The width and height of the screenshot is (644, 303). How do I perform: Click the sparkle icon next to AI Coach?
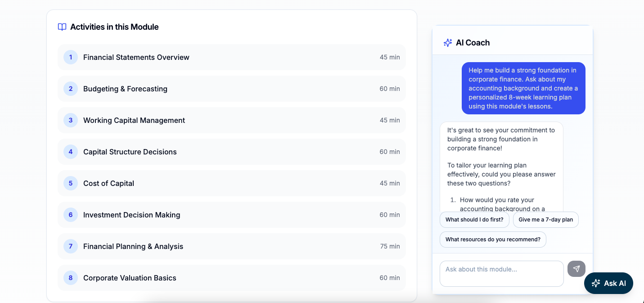(x=447, y=42)
